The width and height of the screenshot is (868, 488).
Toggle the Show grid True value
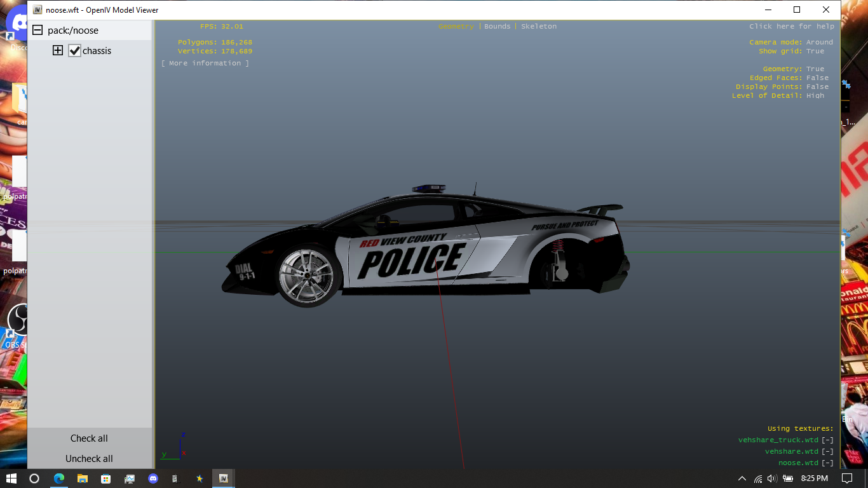coord(815,51)
